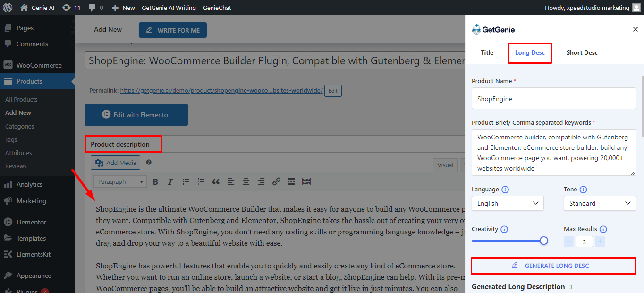Viewport: 644px width, 293px height.
Task: Click the Language info icon
Action: [x=505, y=190]
